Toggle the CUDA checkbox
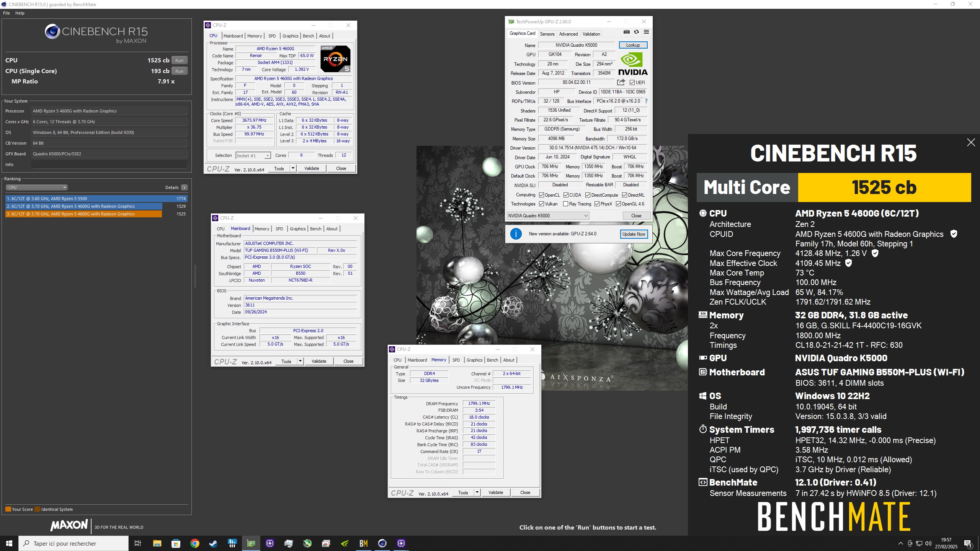The width and height of the screenshot is (980, 551). pos(566,195)
